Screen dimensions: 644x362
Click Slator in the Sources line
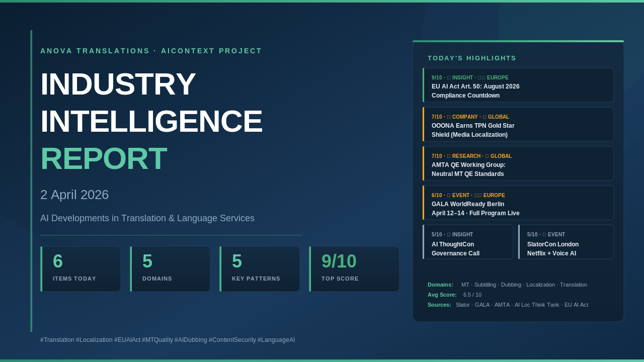(463, 305)
